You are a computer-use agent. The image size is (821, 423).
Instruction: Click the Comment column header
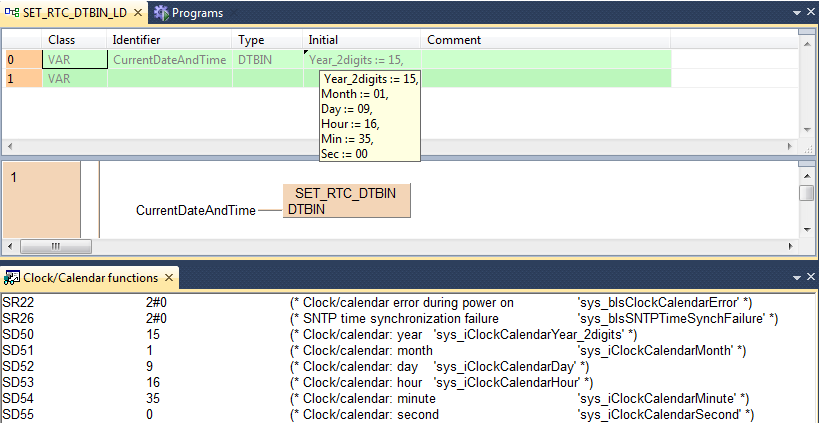point(454,40)
